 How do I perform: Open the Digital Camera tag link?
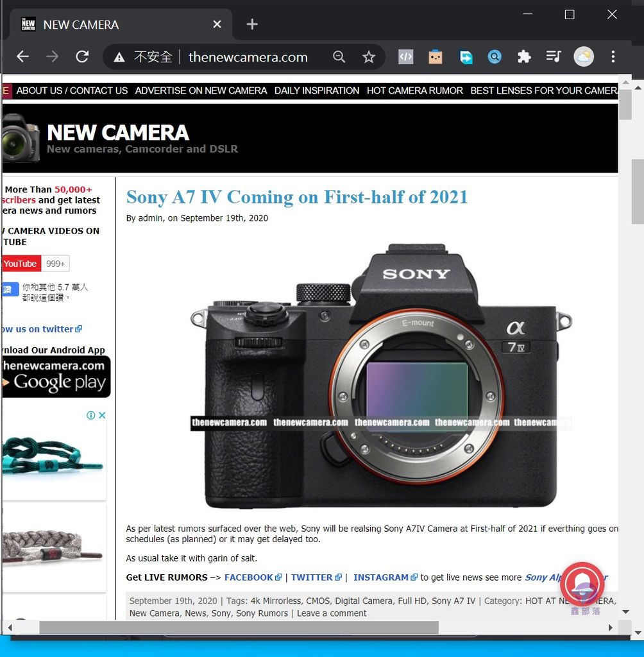(364, 601)
